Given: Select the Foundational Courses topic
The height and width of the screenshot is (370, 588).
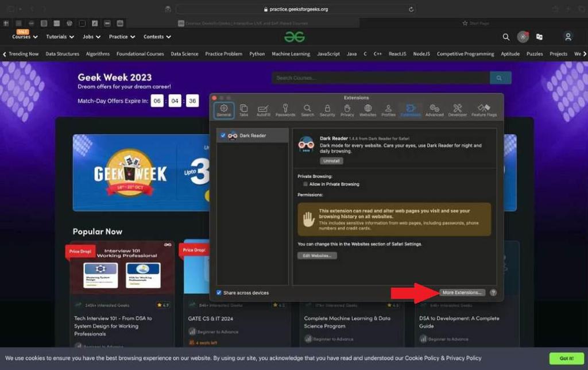Looking at the screenshot, I should coord(140,54).
